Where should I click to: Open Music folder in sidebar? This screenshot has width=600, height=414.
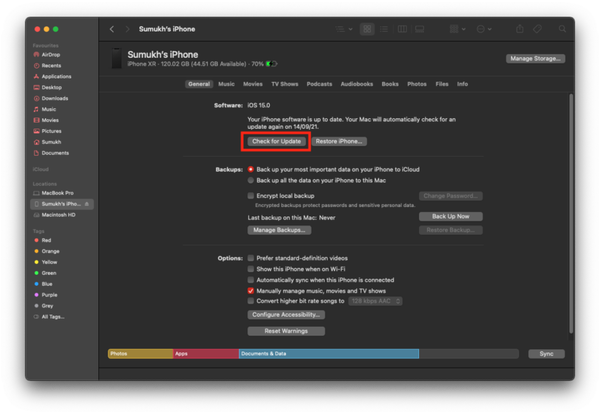[45, 109]
